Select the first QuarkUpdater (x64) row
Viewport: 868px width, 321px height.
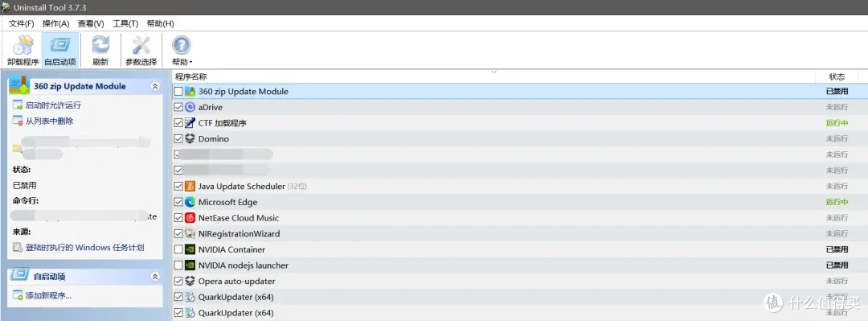(x=520, y=297)
